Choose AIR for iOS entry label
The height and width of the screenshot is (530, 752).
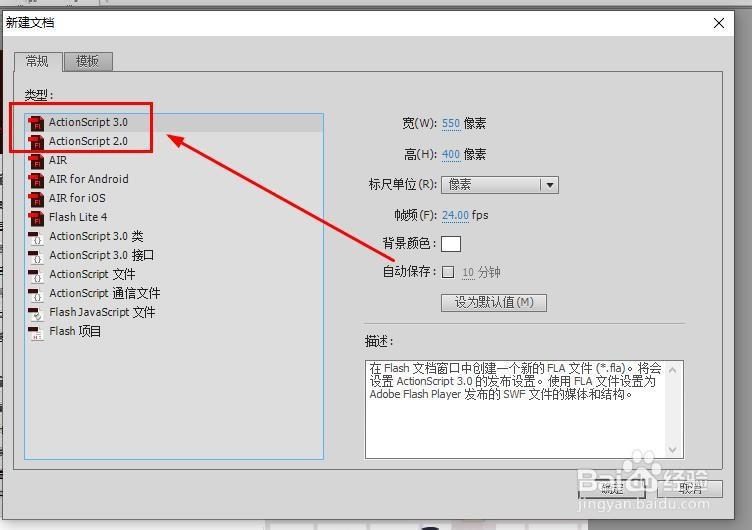pyautogui.click(x=77, y=198)
